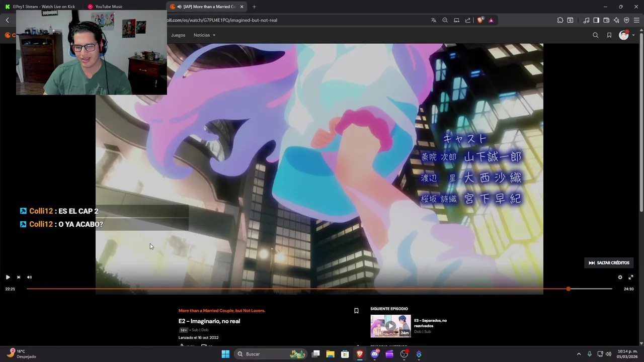Click the browser address bar URL
The width and height of the screenshot is (644, 362).
(x=222, y=20)
